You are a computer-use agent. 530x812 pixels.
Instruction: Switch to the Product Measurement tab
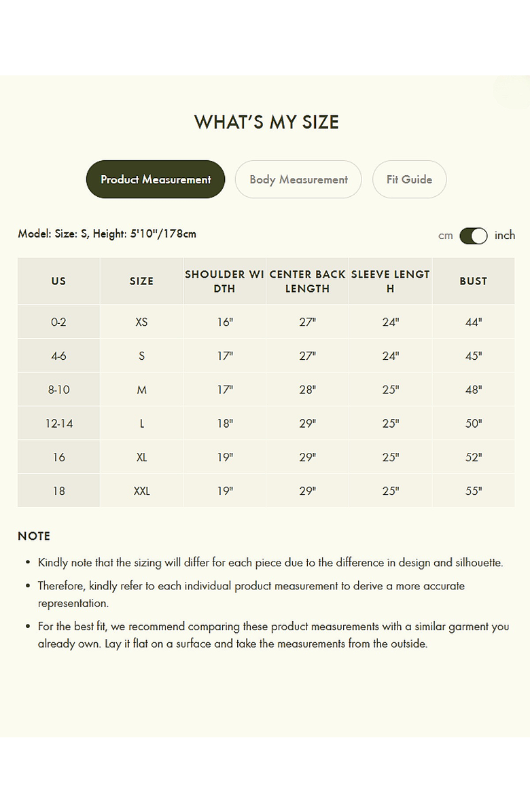[156, 180]
